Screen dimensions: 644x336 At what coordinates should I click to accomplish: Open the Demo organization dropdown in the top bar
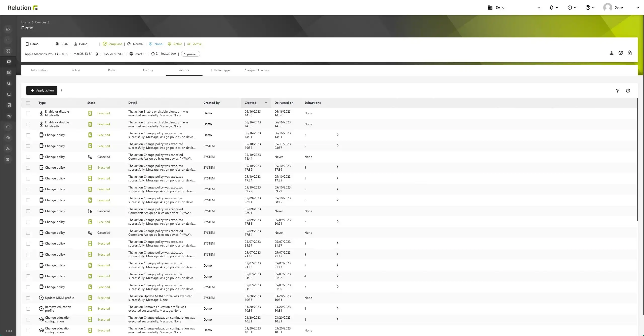[x=514, y=8]
